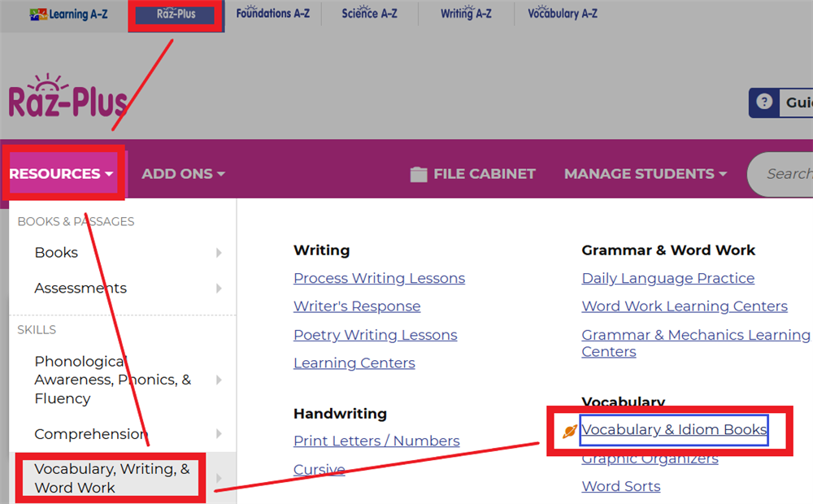Switch to the Writing A-Z tab
This screenshot has height=504, width=813.
pyautogui.click(x=466, y=14)
